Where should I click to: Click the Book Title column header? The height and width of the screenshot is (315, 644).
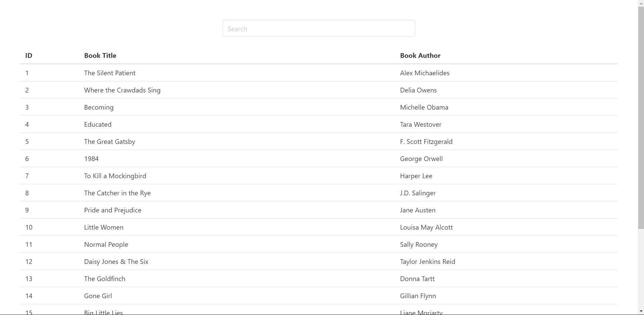pos(100,55)
